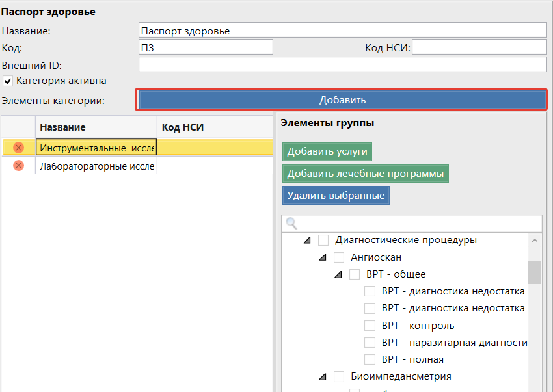Click into the Код field containing ПЗ
The width and height of the screenshot is (553, 392).
206,47
